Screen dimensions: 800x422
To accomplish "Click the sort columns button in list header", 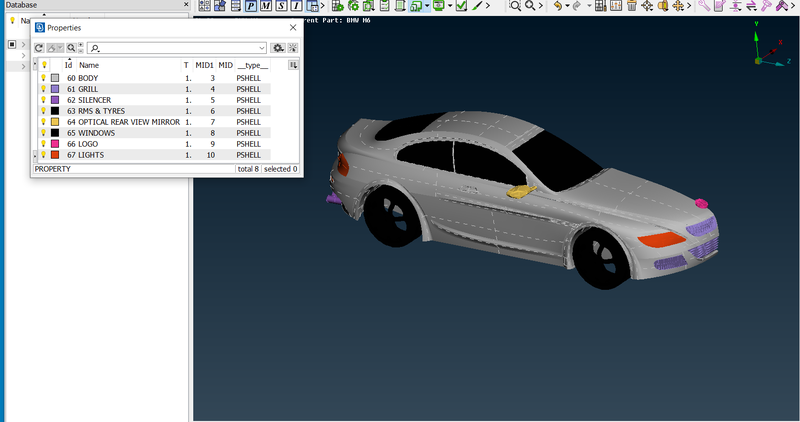I will point(293,65).
